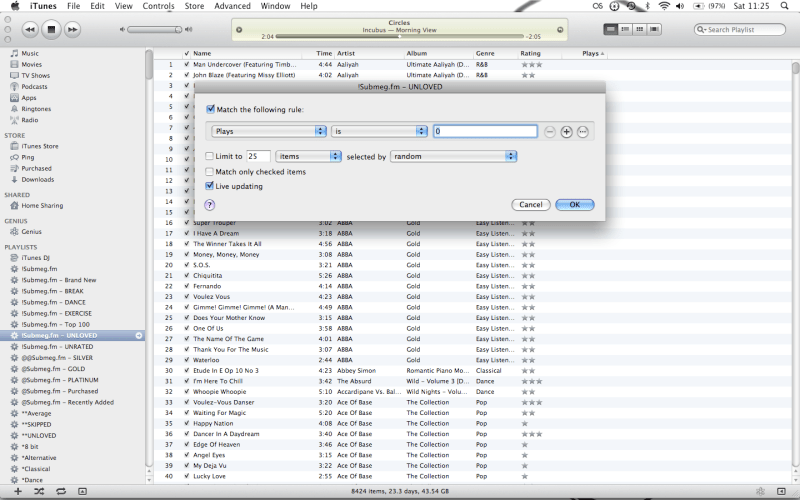Click the add playlist plus icon
Image resolution: width=800 pixels, height=500 pixels.
tap(14, 492)
